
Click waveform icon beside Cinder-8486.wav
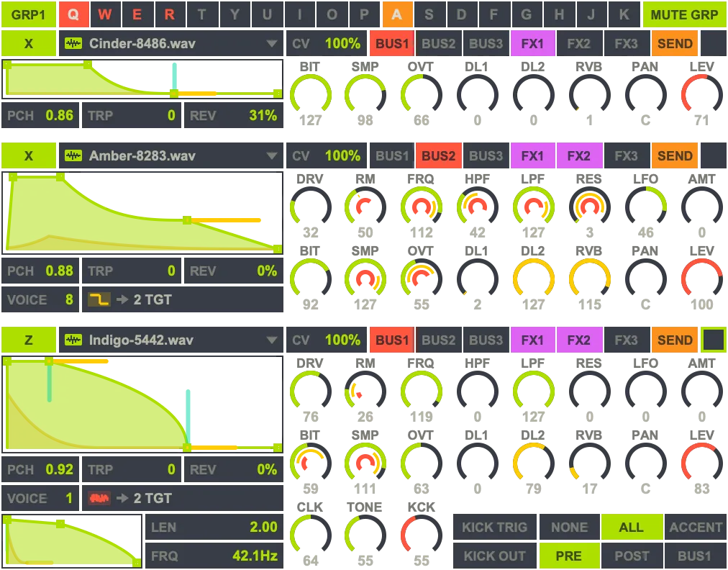(73, 44)
